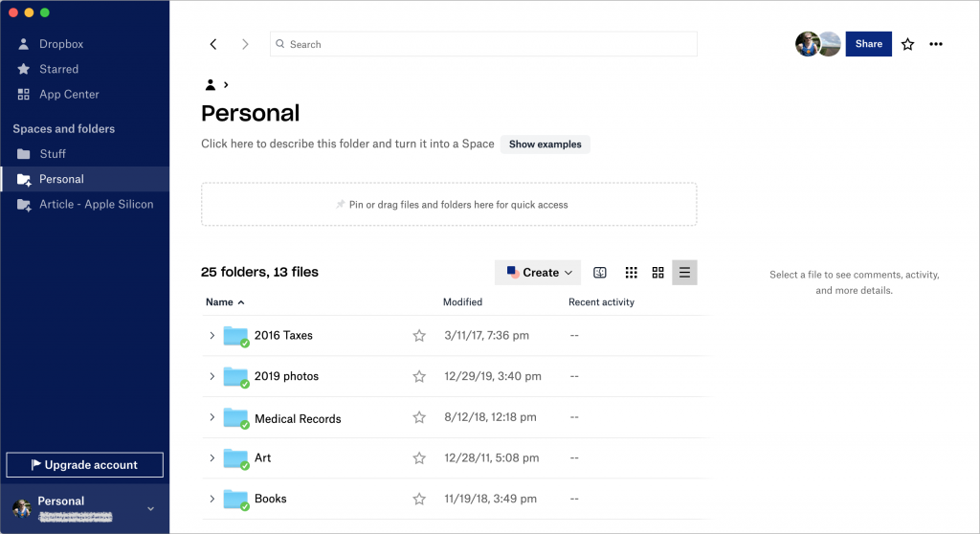Click the back navigation arrow

(x=212, y=44)
